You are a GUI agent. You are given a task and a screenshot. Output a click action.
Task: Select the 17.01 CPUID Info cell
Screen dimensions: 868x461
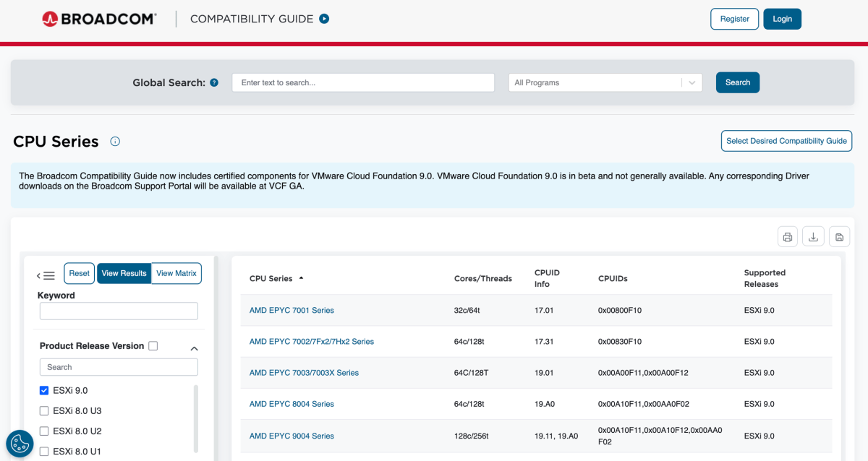(544, 311)
